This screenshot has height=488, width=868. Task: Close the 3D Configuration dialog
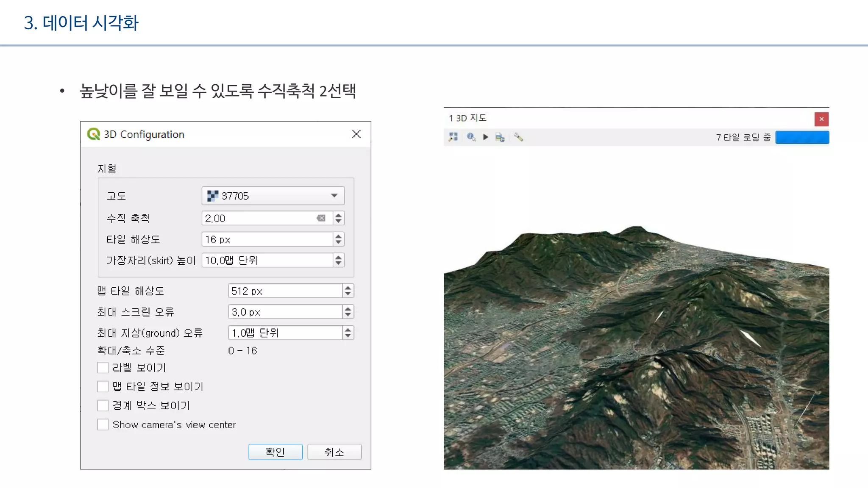click(x=356, y=134)
